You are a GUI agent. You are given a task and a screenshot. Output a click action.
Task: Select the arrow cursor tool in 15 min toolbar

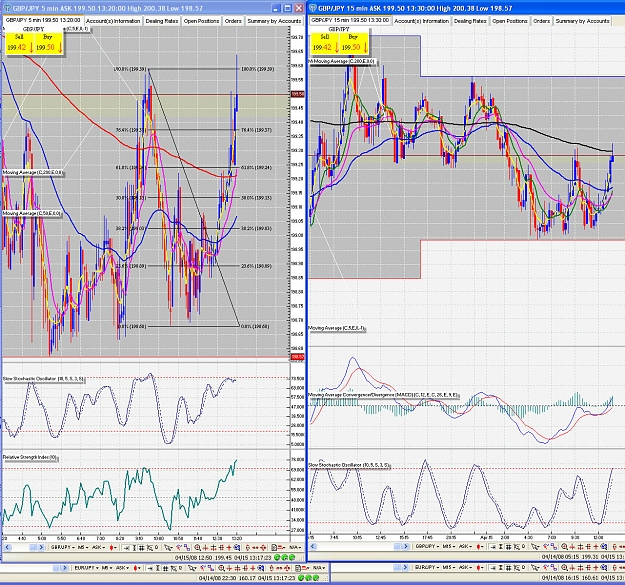pos(535,546)
